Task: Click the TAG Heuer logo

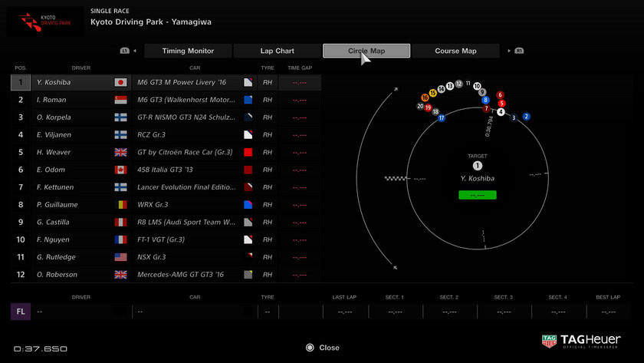Action: (x=585, y=342)
